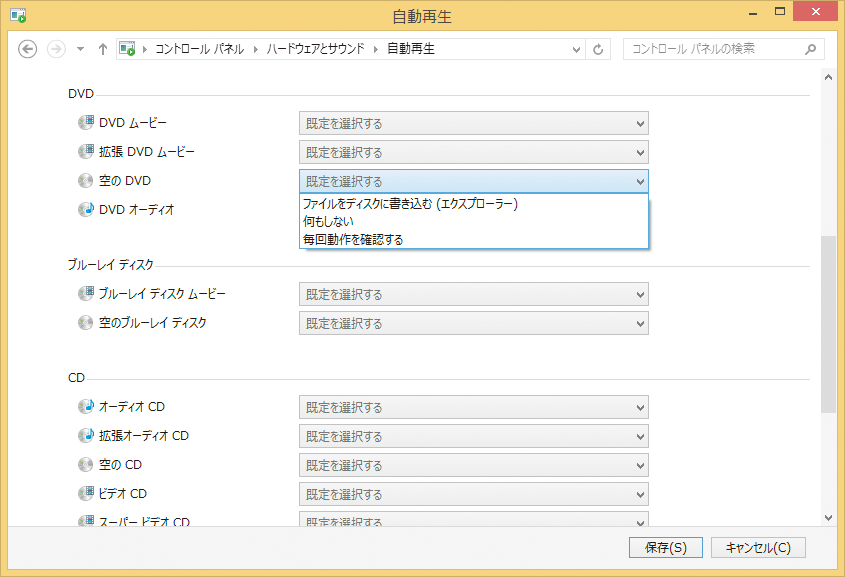Click the 拡張 DVD ムービー disc icon
Image resolution: width=845 pixels, height=577 pixels.
pos(86,151)
